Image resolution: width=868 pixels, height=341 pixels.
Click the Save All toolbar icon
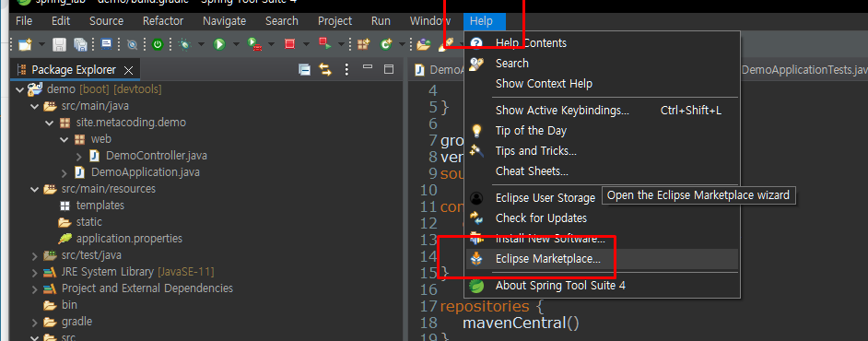tap(80, 44)
